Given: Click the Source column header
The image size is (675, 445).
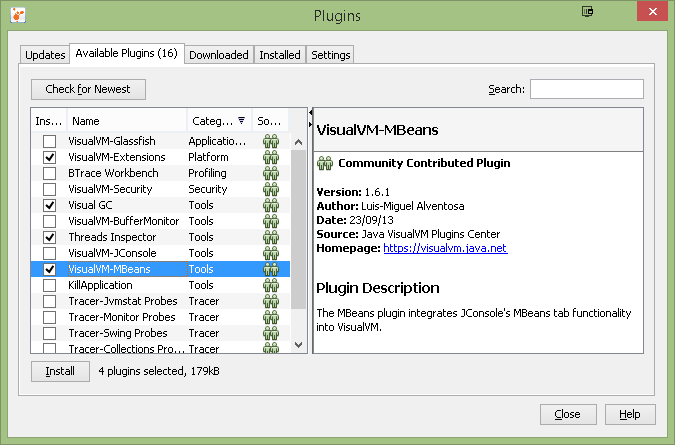Looking at the screenshot, I should pyautogui.click(x=270, y=121).
